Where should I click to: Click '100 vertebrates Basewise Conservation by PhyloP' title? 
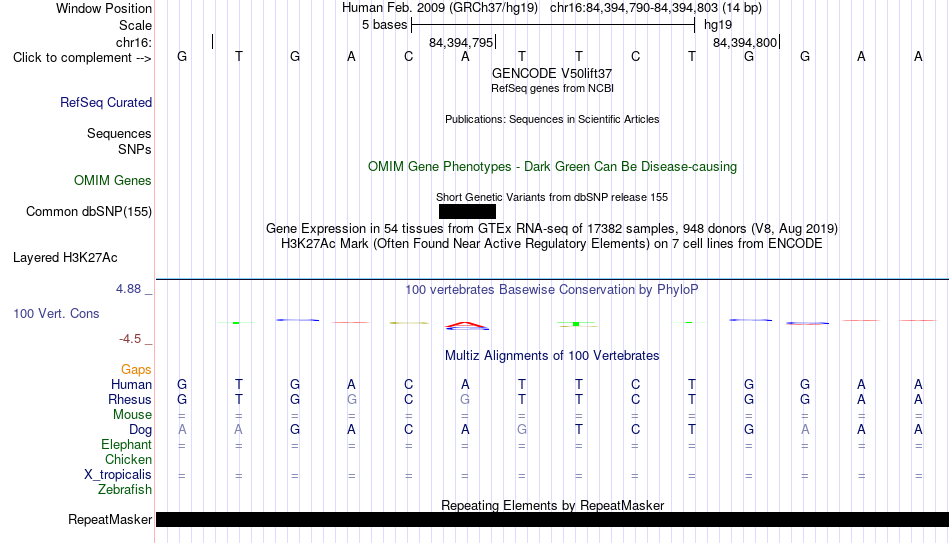tap(552, 290)
